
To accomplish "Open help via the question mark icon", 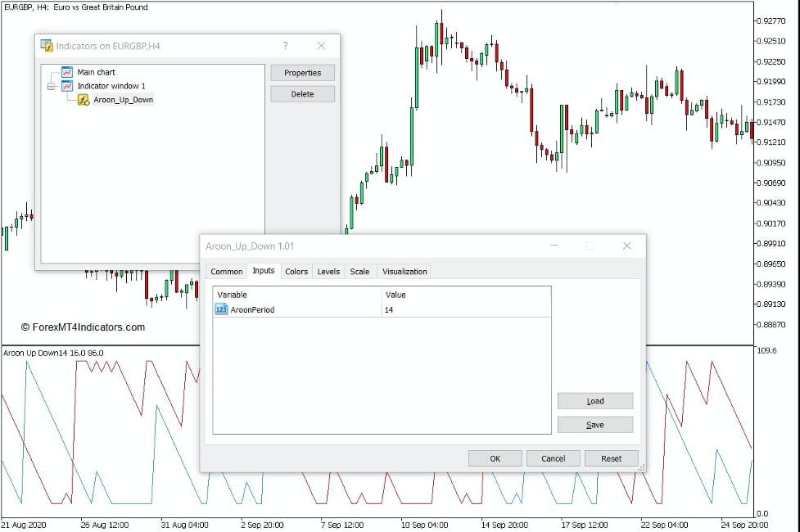I will click(285, 46).
